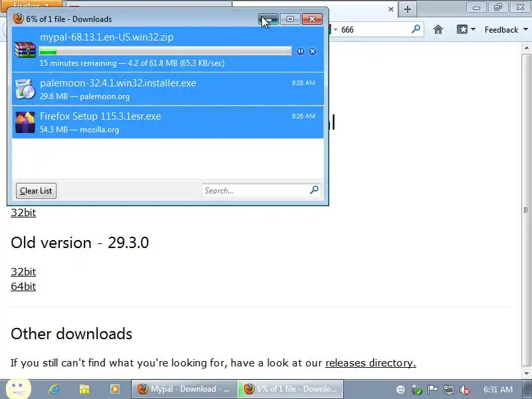Expand the search engine dropdown arrow
The image size is (532, 399).
click(335, 29)
